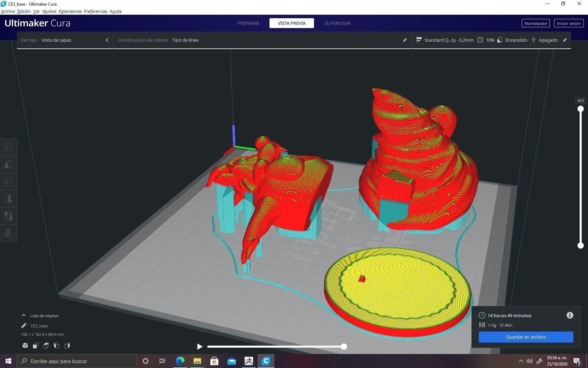Click the infill 10% icon
Viewport: 588px width, 368px height.
[x=480, y=40]
